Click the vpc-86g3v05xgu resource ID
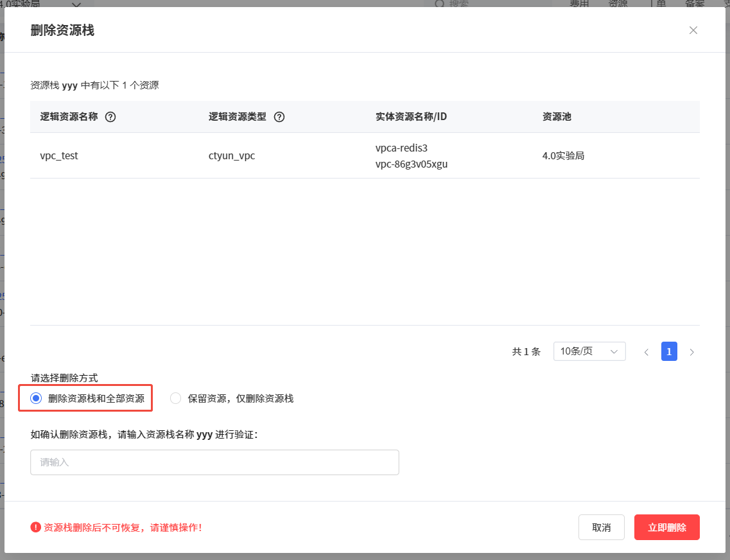 [412, 164]
